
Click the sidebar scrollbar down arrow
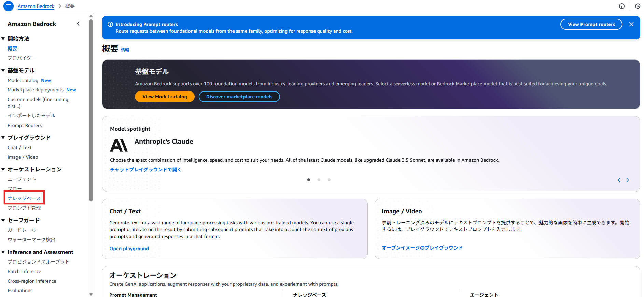91,294
